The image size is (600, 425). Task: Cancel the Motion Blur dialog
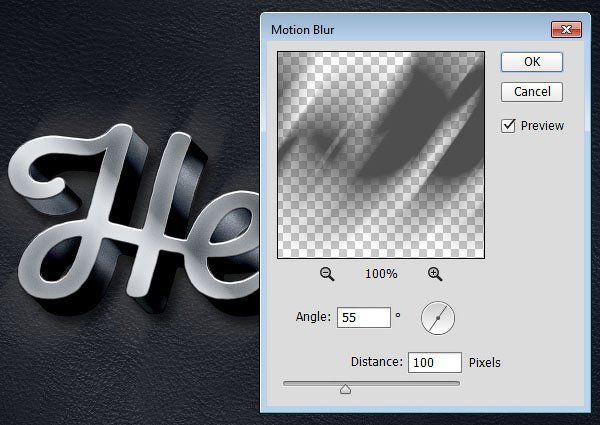coord(532,92)
